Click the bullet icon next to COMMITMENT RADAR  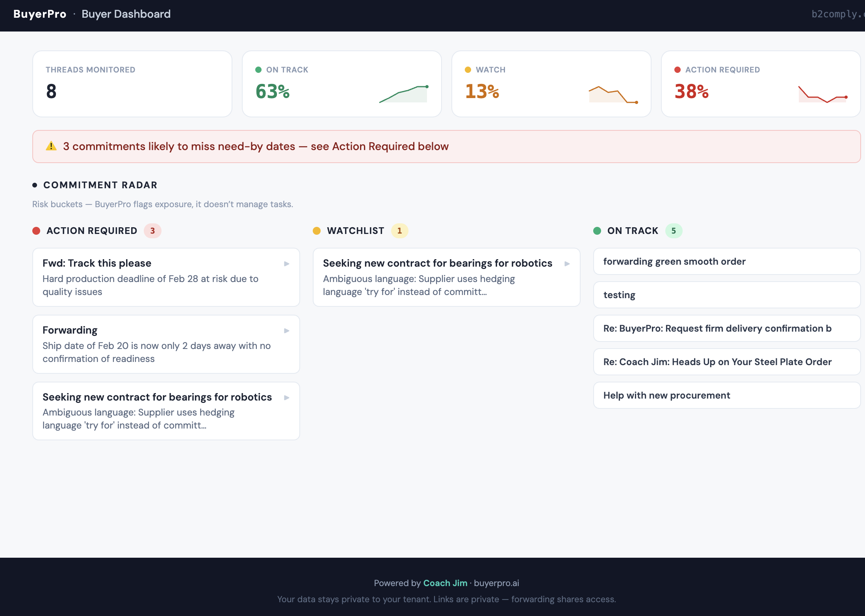click(34, 185)
